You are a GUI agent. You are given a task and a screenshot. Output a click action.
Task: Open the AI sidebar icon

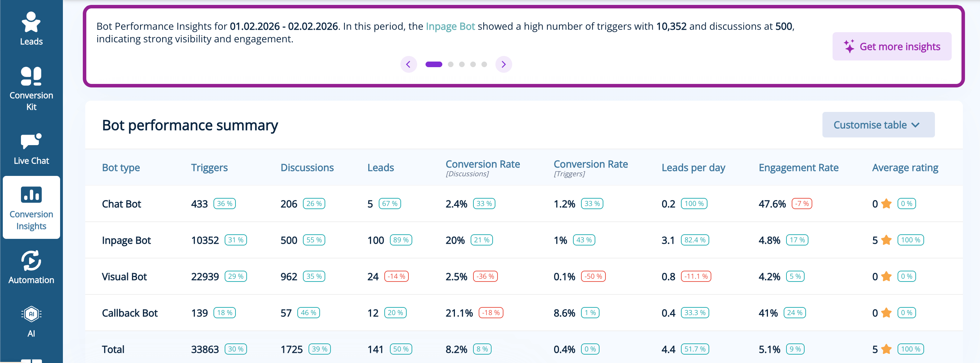point(31,321)
